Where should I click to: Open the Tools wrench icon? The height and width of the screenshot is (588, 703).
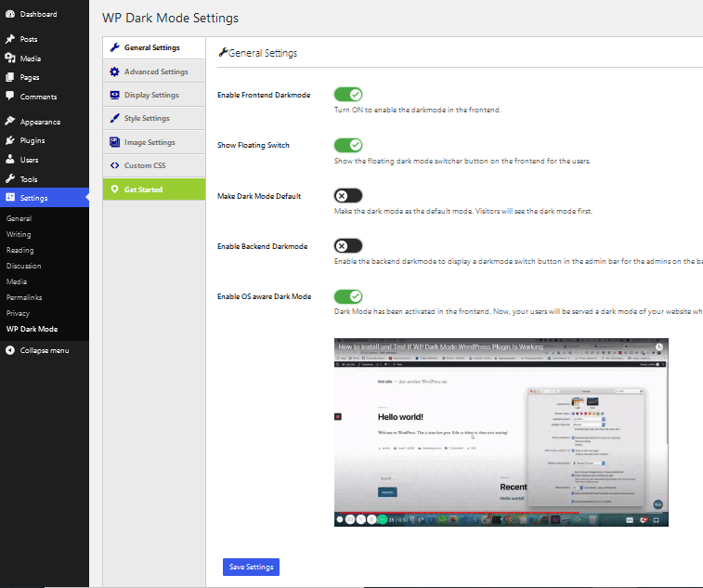point(10,178)
